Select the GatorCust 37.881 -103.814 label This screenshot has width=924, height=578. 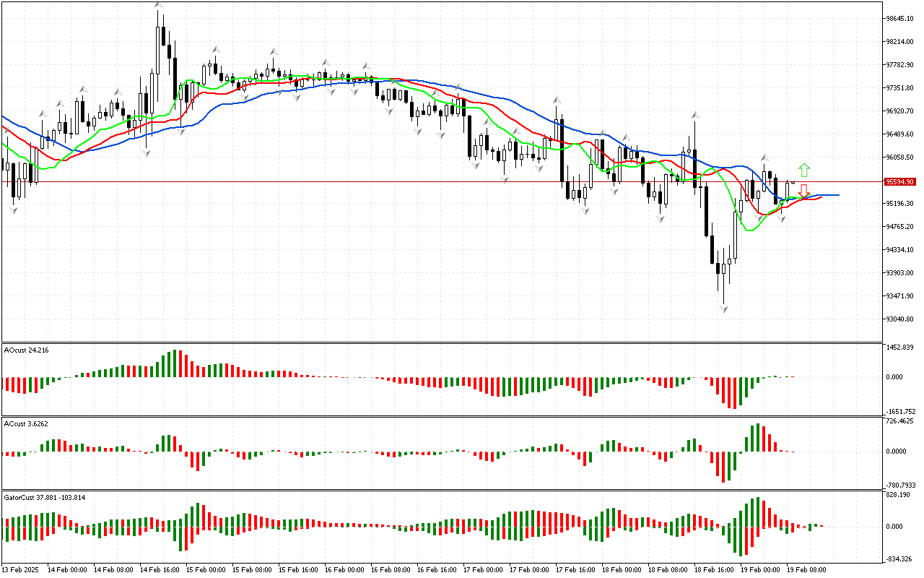pyautogui.click(x=45, y=498)
